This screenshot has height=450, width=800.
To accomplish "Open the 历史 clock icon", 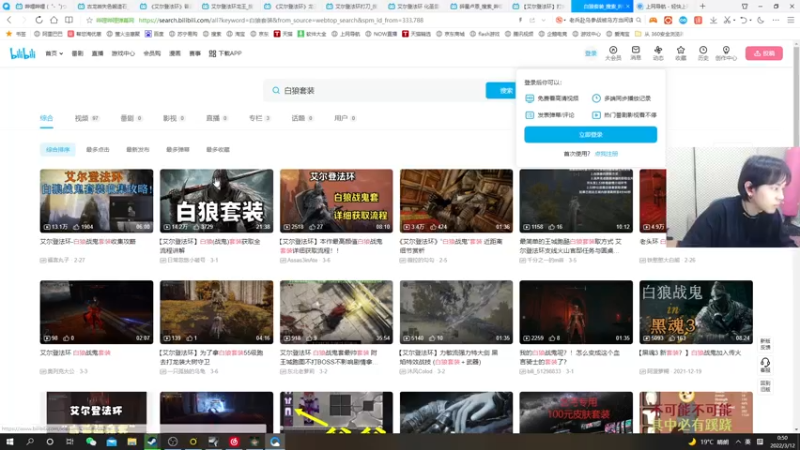I will pos(703,53).
